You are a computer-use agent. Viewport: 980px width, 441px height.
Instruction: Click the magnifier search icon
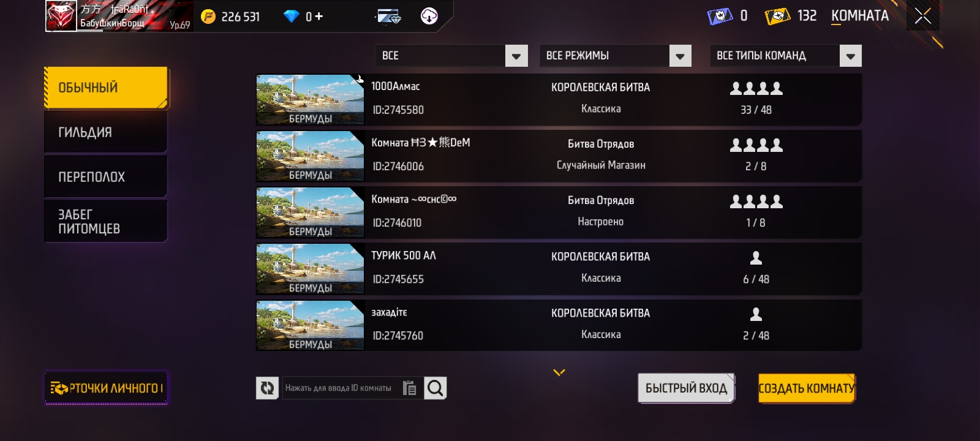click(435, 388)
